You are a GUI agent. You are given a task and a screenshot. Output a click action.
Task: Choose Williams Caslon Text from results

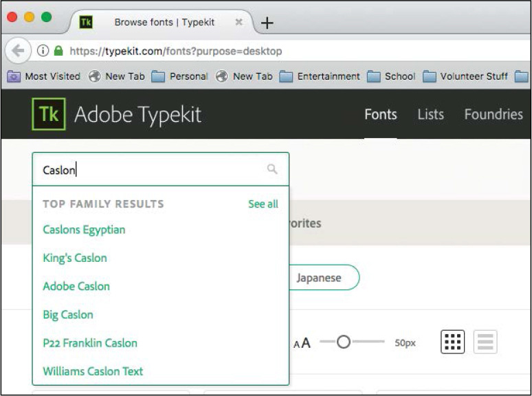(x=93, y=371)
